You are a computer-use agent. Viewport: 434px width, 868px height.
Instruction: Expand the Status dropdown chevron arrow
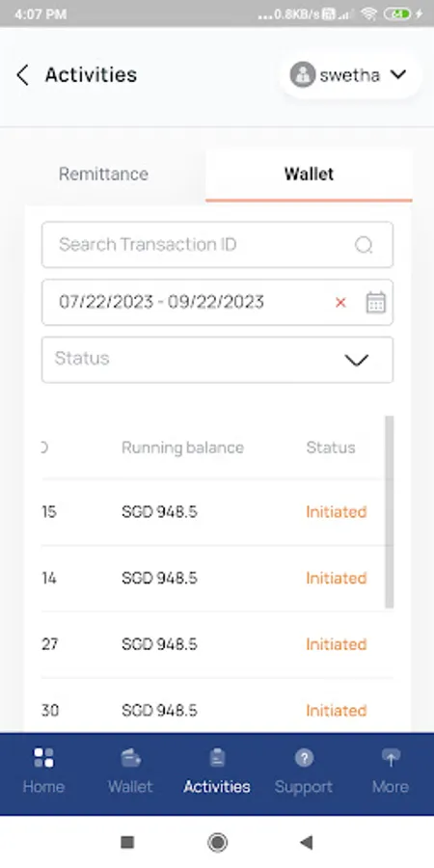(357, 361)
